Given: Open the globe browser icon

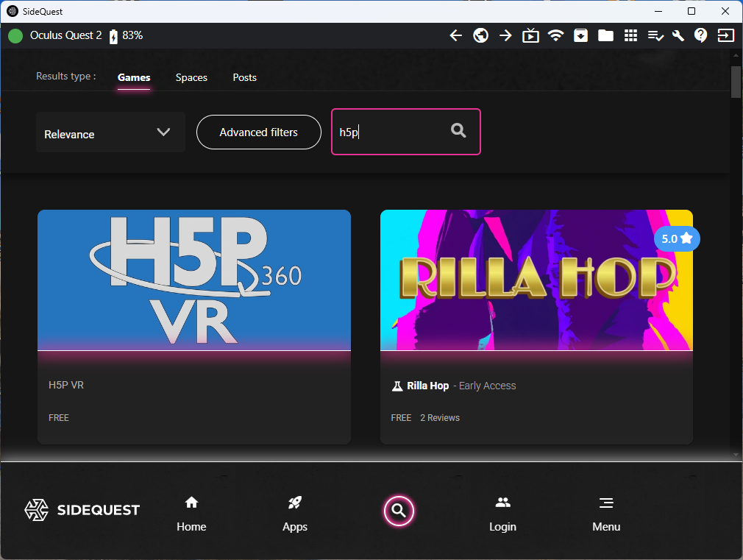Looking at the screenshot, I should [x=481, y=35].
